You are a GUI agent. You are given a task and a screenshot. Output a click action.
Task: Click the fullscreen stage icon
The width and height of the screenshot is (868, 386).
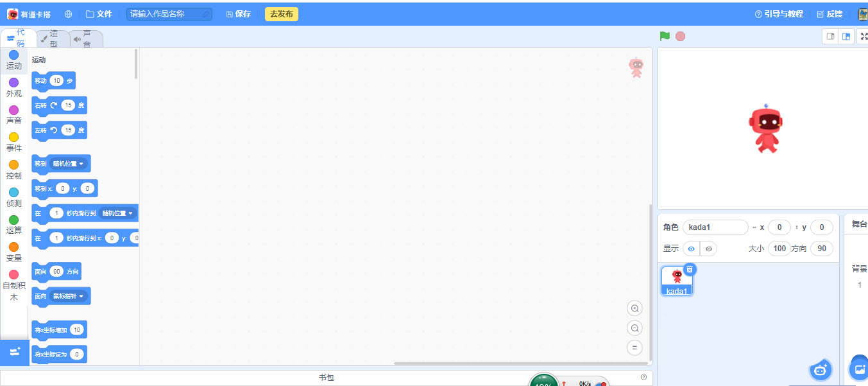[864, 37]
